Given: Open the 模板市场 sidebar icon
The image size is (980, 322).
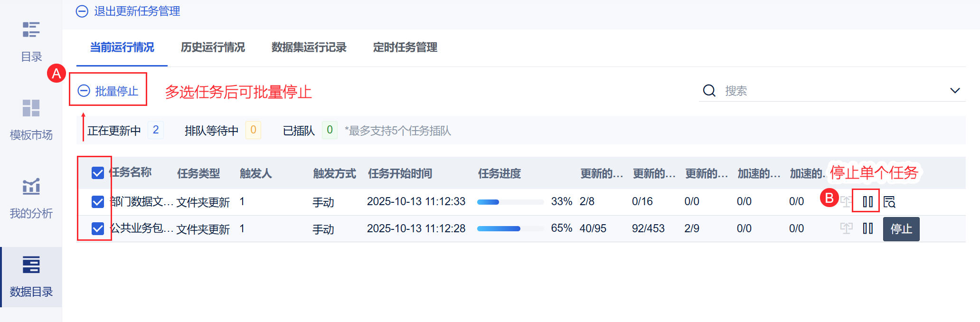Looking at the screenshot, I should pos(31,108).
